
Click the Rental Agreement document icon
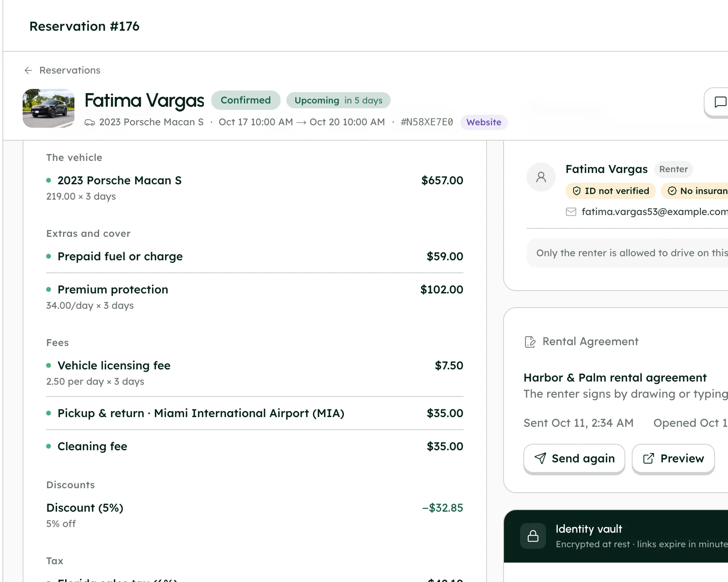pyautogui.click(x=530, y=342)
